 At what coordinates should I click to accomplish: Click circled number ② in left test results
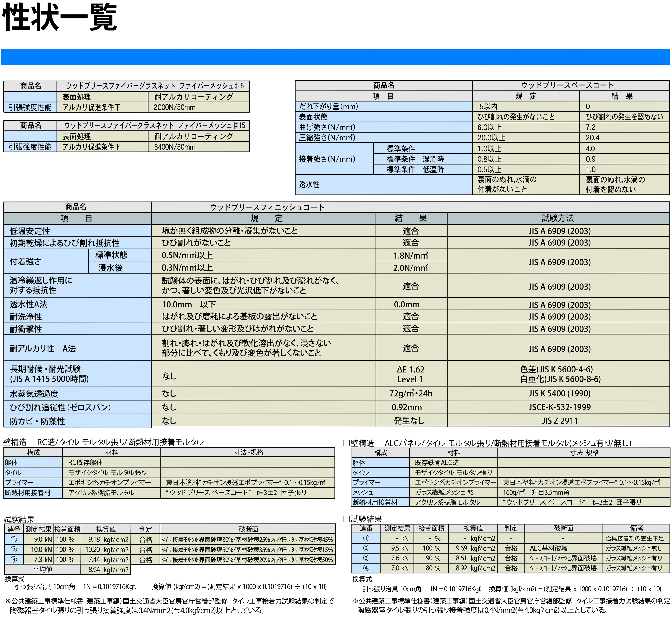click(x=14, y=549)
